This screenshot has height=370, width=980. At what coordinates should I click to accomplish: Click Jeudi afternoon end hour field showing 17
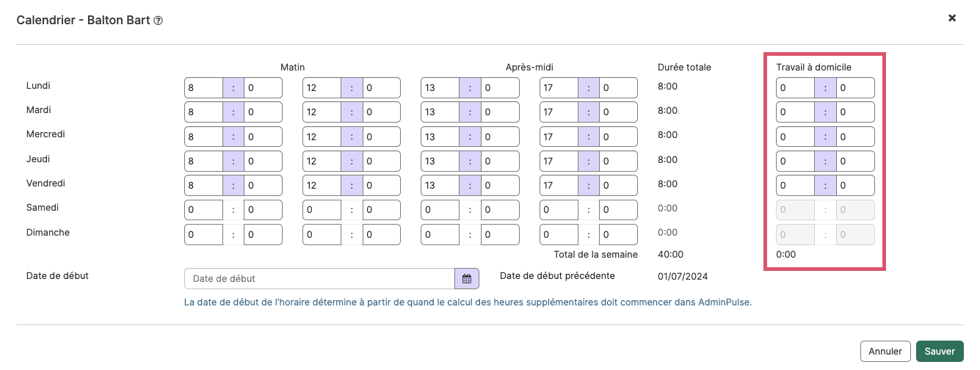click(559, 161)
